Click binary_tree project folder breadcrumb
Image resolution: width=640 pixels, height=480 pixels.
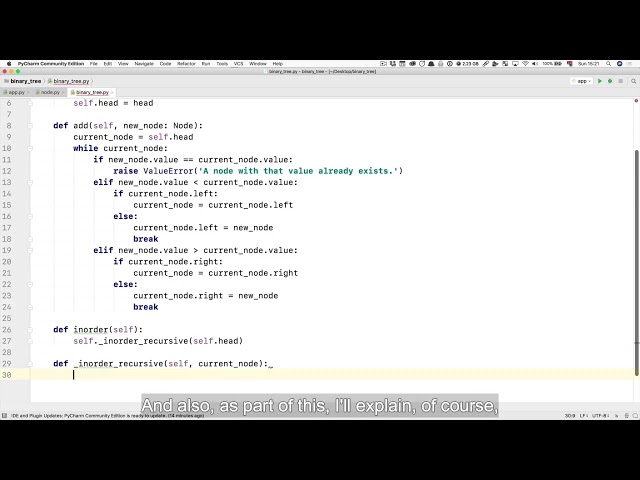click(x=22, y=81)
